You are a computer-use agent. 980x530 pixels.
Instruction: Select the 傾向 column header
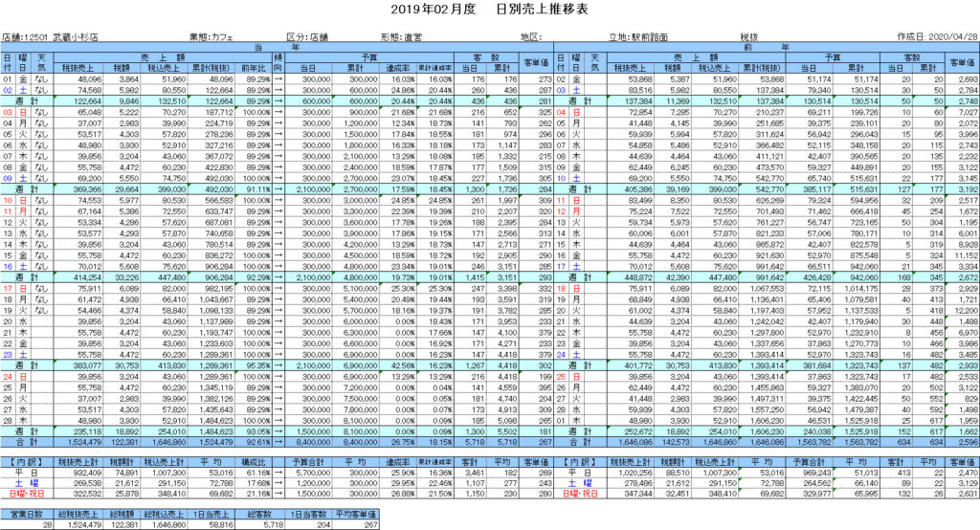(278, 62)
